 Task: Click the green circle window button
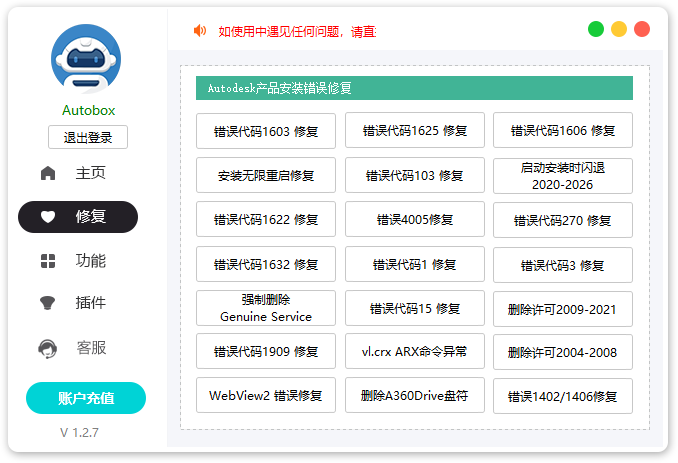596,29
